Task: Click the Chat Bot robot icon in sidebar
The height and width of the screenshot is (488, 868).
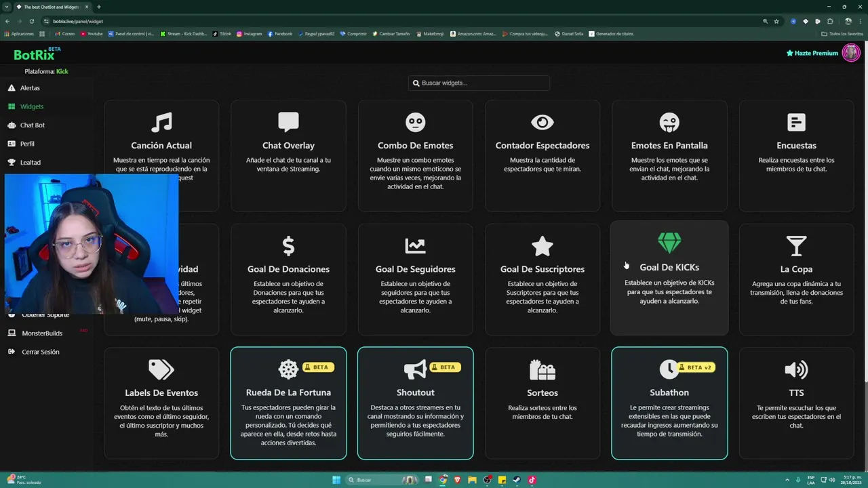Action: click(12, 125)
